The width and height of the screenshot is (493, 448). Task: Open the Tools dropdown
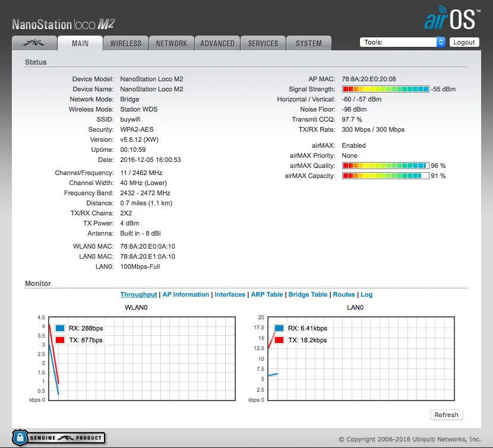click(x=403, y=42)
